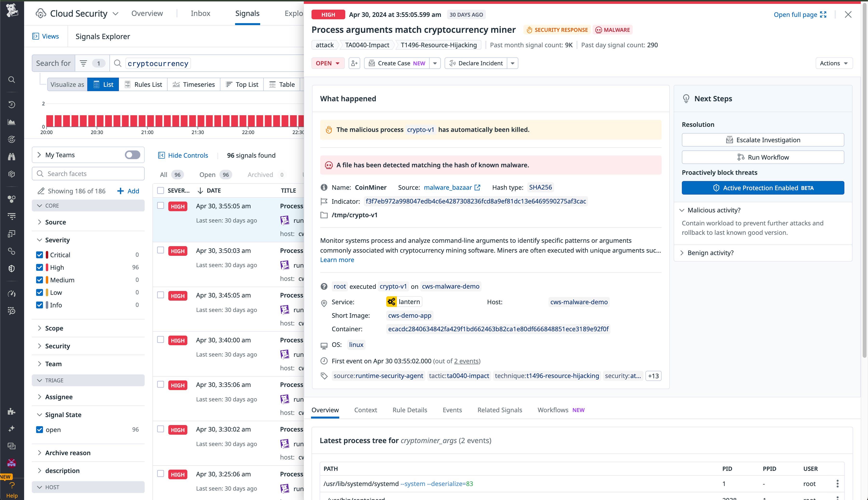
Task: Click the cryptocurrency search query field
Action: tap(158, 63)
